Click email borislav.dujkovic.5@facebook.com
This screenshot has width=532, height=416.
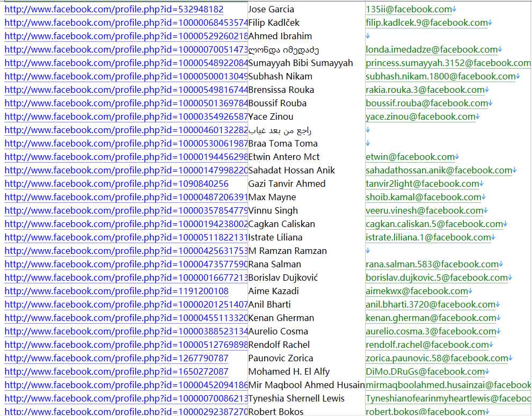coord(436,278)
